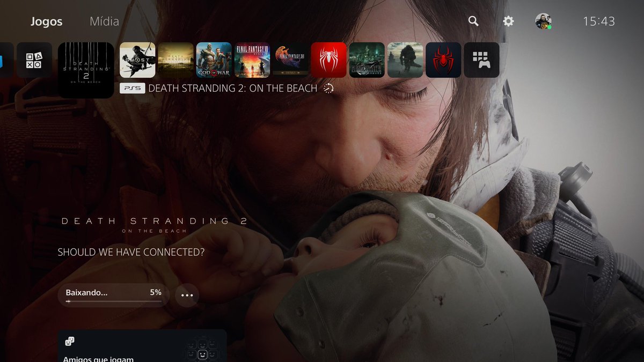Click the DEATH STRANDING 2: ON THE BEACH title text

(233, 88)
